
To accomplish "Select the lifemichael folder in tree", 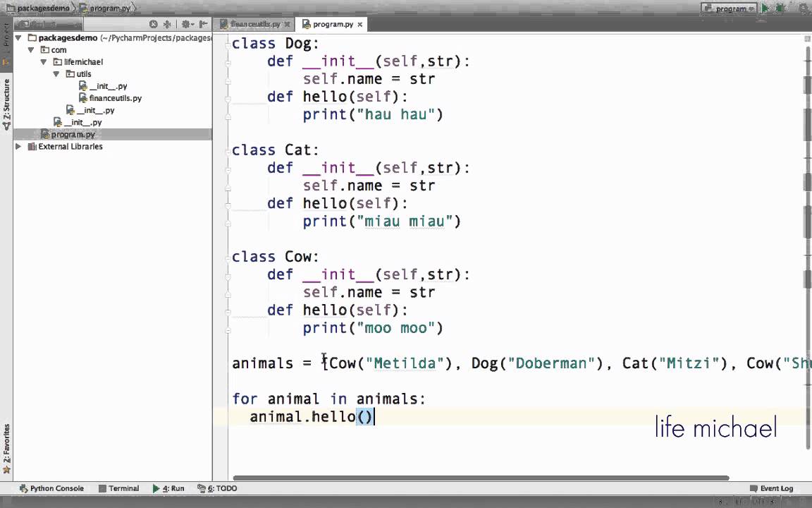I will pos(78,61).
